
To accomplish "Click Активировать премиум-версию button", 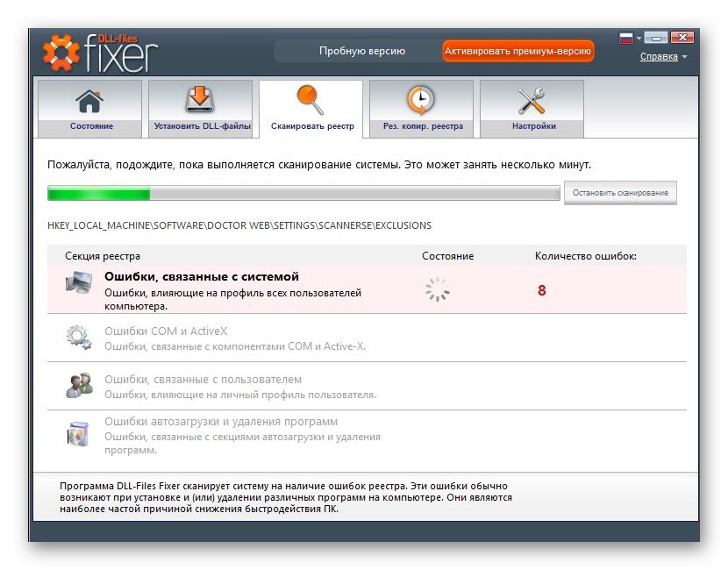I will point(517,51).
